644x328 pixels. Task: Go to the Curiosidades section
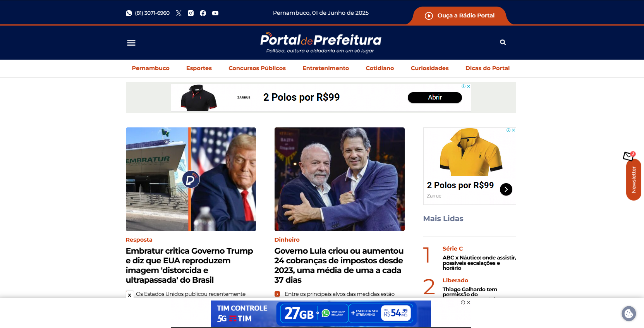(x=429, y=68)
